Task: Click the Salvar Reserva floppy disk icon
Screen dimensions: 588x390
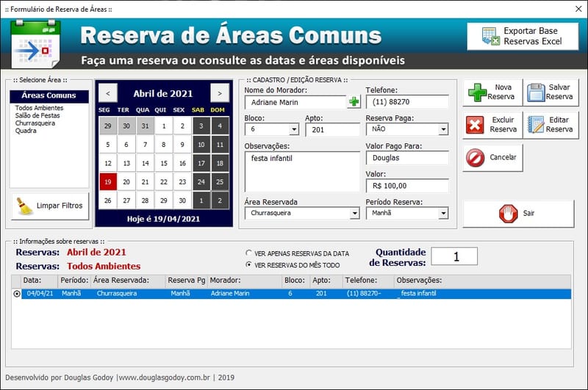Action: pos(536,93)
